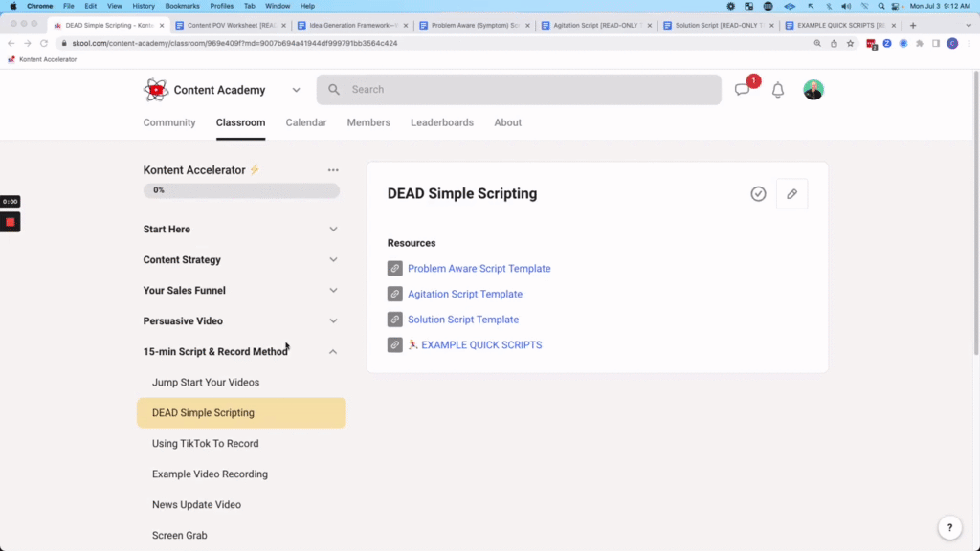Click link icon beside Agitation Script Template
The width and height of the screenshot is (980, 551).
point(395,294)
